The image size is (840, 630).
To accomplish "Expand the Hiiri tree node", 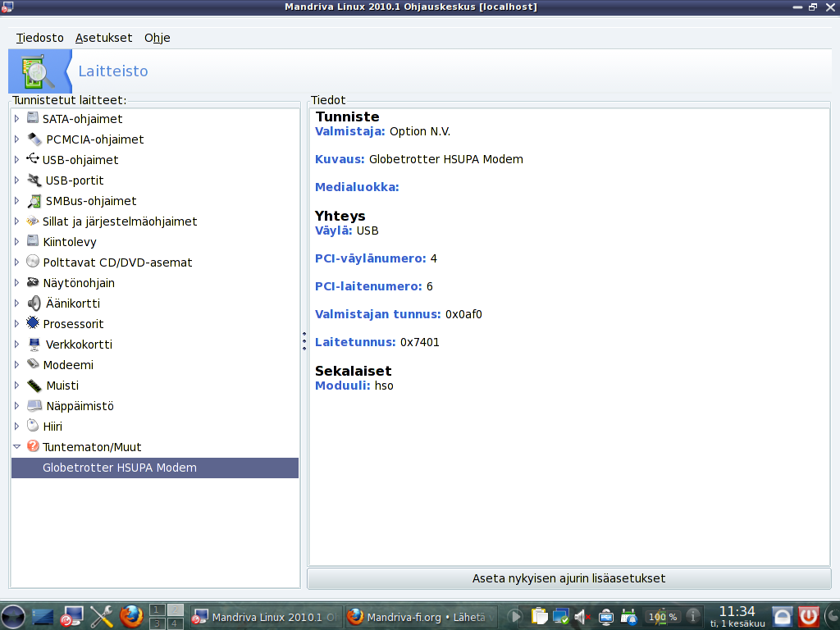I will tap(16, 427).
